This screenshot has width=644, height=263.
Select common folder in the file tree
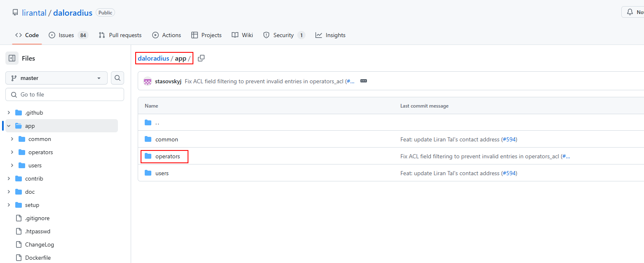point(40,139)
